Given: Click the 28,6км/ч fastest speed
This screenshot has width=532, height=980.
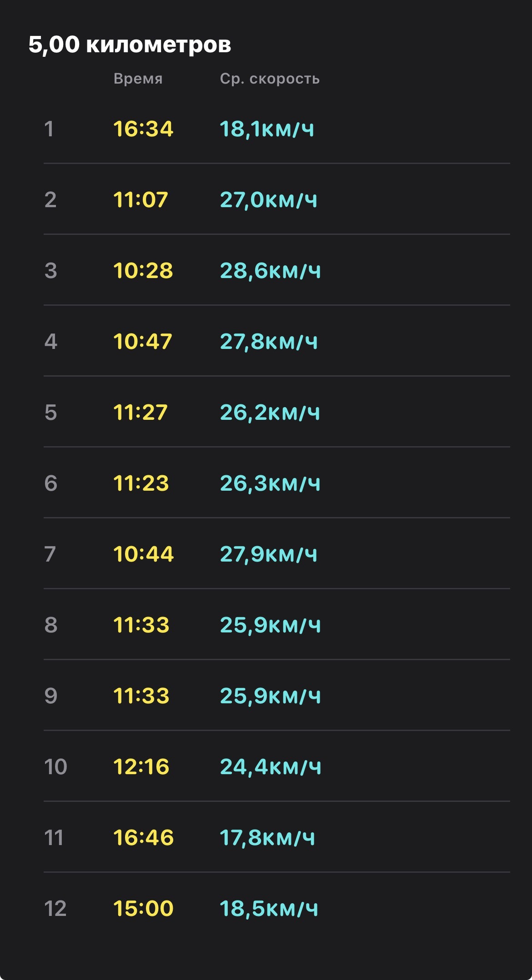Looking at the screenshot, I should [x=271, y=270].
